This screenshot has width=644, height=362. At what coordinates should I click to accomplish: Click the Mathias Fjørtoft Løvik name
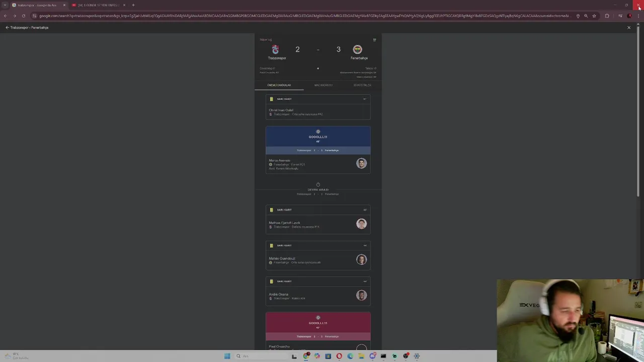[x=284, y=223]
